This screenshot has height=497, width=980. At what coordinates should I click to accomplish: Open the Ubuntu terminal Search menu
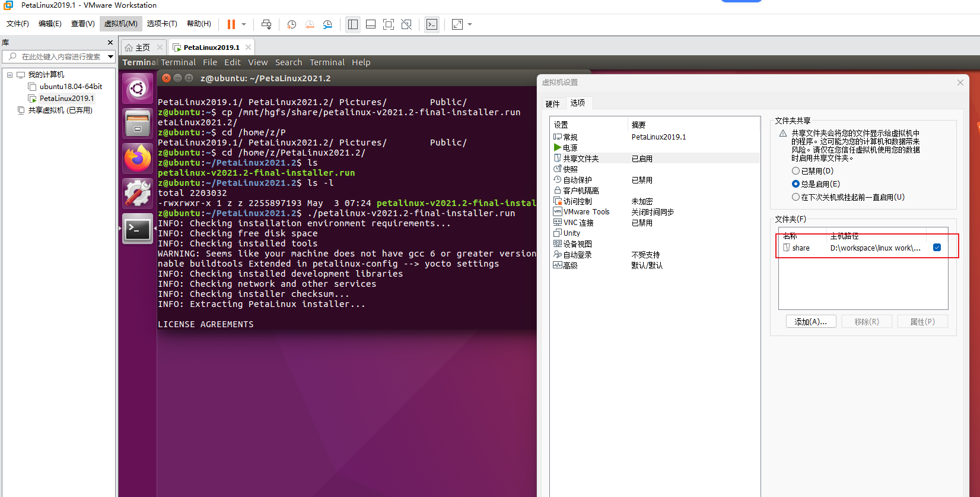[x=288, y=62]
